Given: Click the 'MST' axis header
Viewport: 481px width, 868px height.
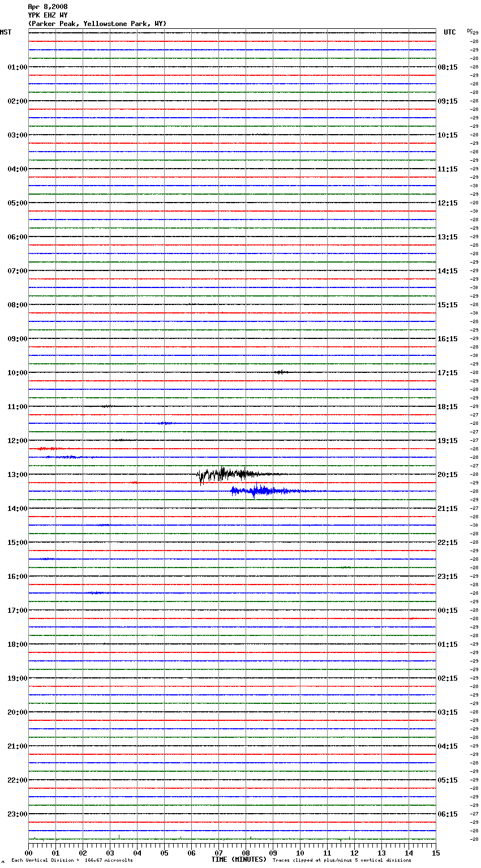Looking at the screenshot, I should (6, 32).
